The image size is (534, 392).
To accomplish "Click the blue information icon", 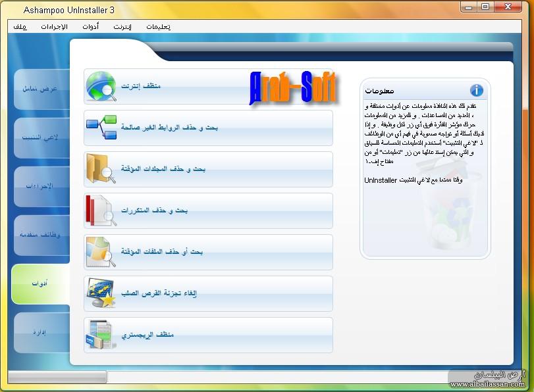I will click(x=477, y=90).
